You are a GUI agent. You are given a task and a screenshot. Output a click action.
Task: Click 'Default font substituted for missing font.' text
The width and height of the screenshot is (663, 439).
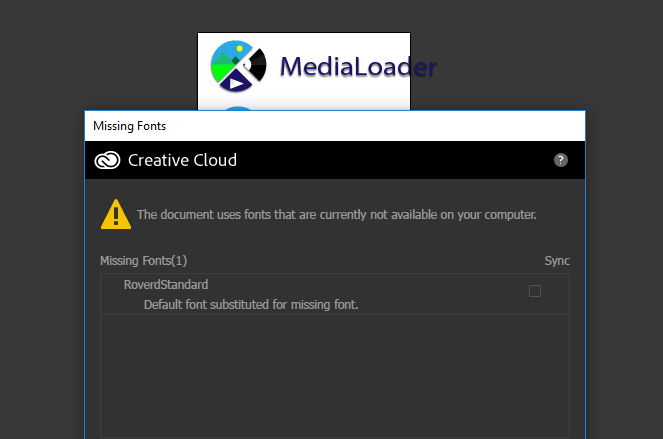(x=251, y=305)
